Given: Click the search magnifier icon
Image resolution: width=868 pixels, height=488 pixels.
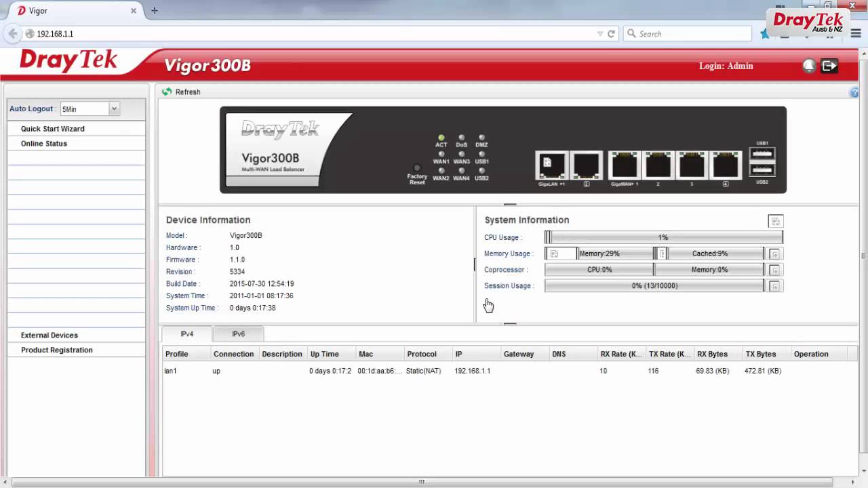Looking at the screenshot, I should 631,34.
